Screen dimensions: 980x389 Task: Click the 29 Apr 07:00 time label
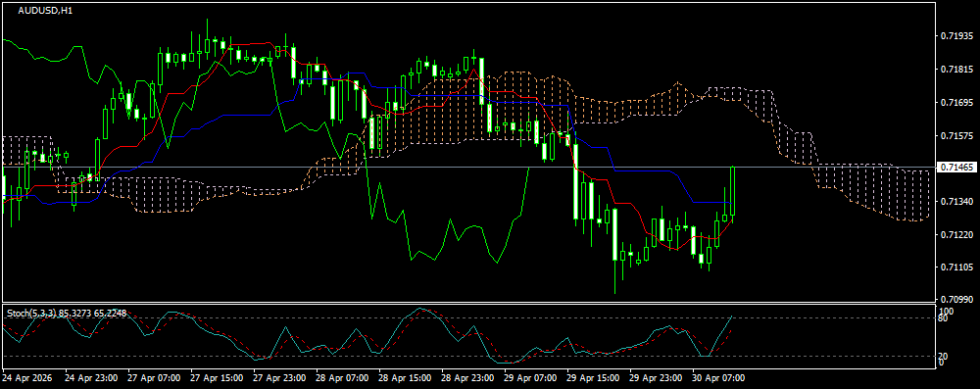[x=530, y=378]
